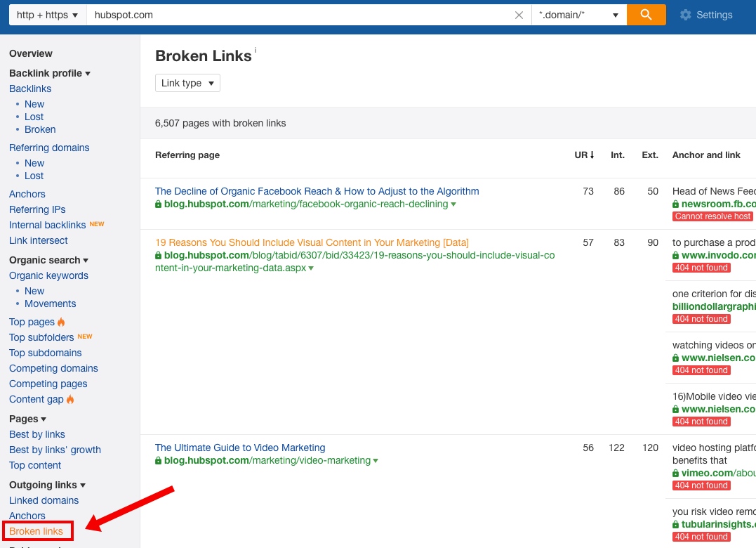Click lock icon beside newsroom.fb link
Image resolution: width=756 pixels, height=548 pixels.
675,204
